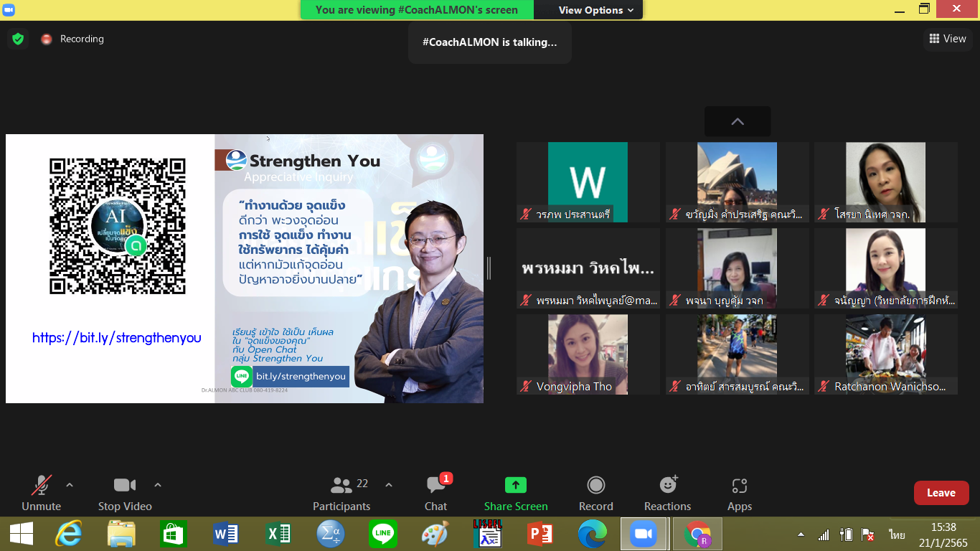Open the View layout menu
Image resolution: width=980 pixels, height=551 pixels.
[948, 39]
